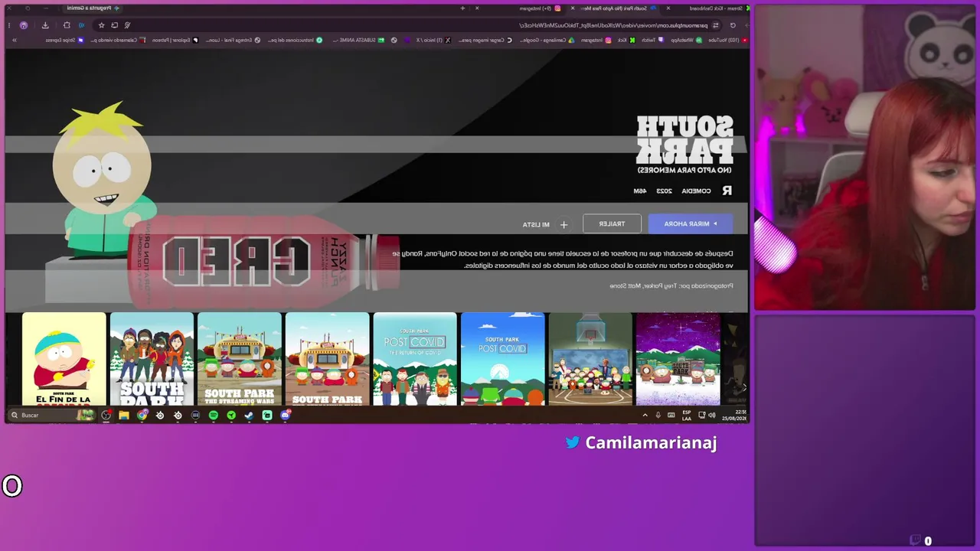Open the browser profile avatar

coord(24,25)
